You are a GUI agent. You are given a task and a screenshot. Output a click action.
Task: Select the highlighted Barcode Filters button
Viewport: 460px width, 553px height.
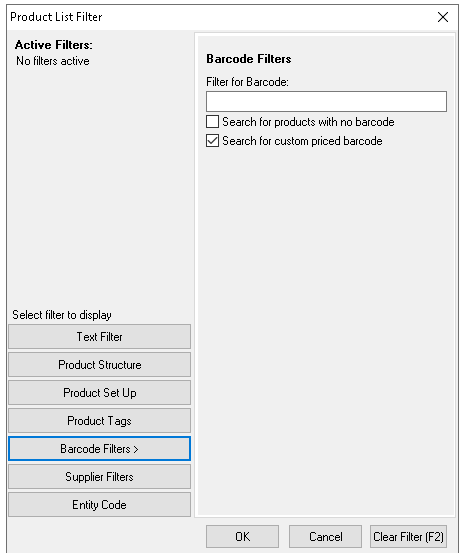[x=99, y=449]
